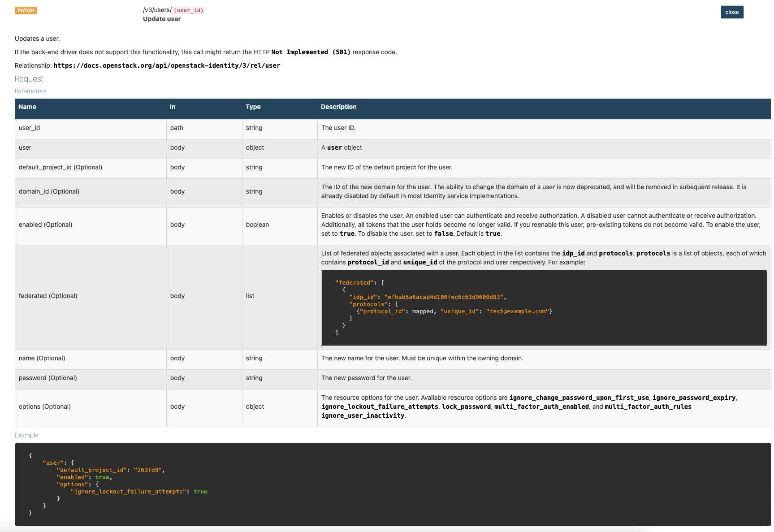The width and height of the screenshot is (774, 532).
Task: Click the relationship URL for rel/user
Action: (x=167, y=65)
